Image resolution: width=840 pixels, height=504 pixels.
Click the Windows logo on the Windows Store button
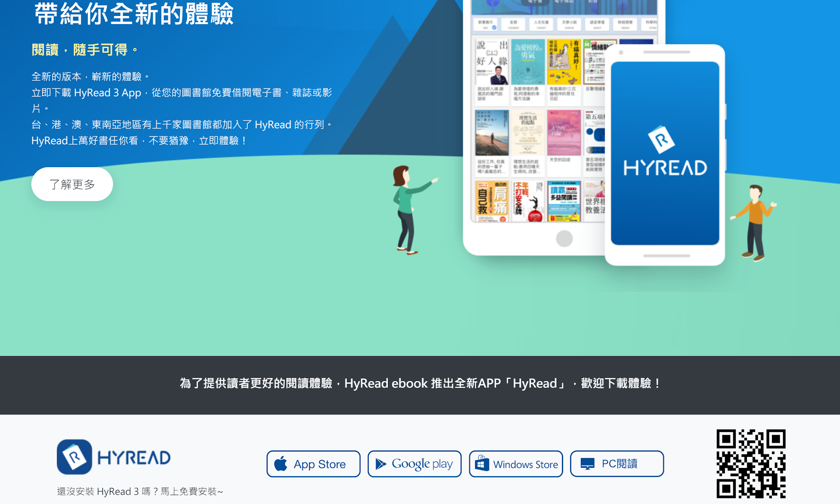(x=482, y=463)
